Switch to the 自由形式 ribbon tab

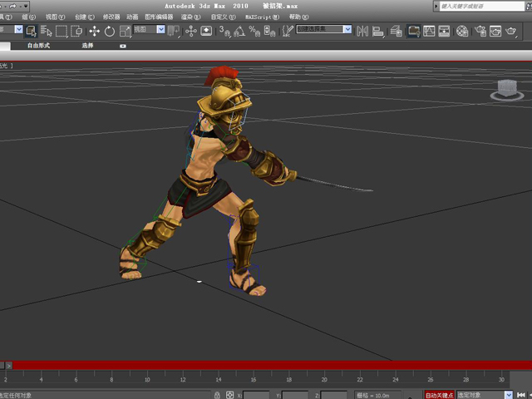pyautogui.click(x=39, y=46)
